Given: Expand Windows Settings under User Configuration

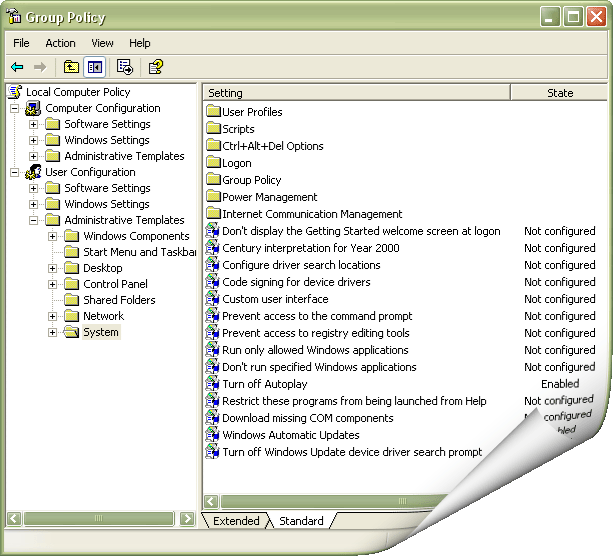Looking at the screenshot, I should point(34,204).
